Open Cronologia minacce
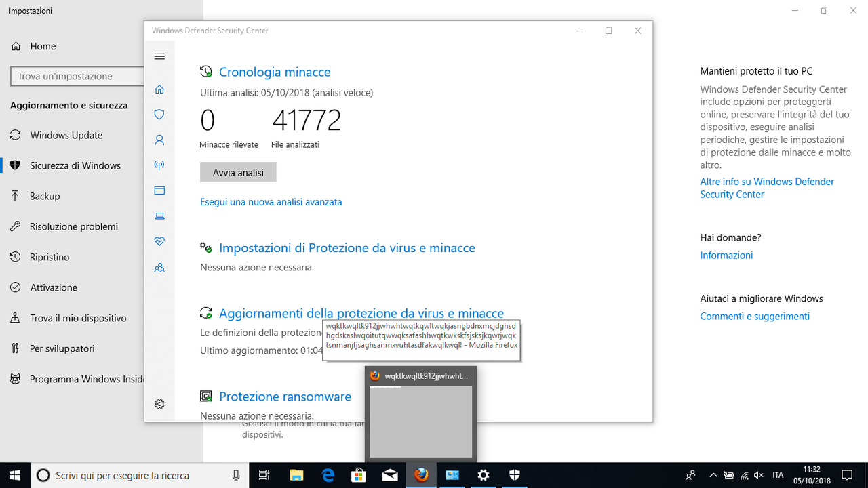Viewport: 868px width, 488px height. click(x=275, y=72)
